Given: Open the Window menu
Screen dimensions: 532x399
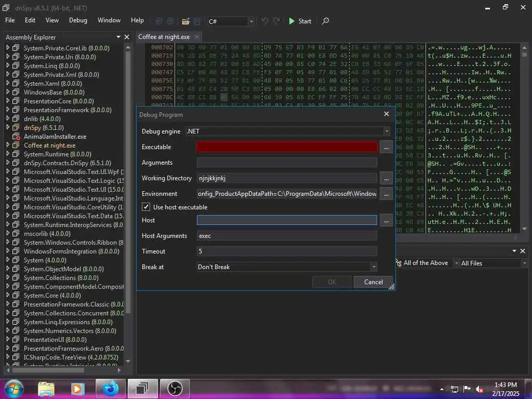Looking at the screenshot, I should coord(109,20).
